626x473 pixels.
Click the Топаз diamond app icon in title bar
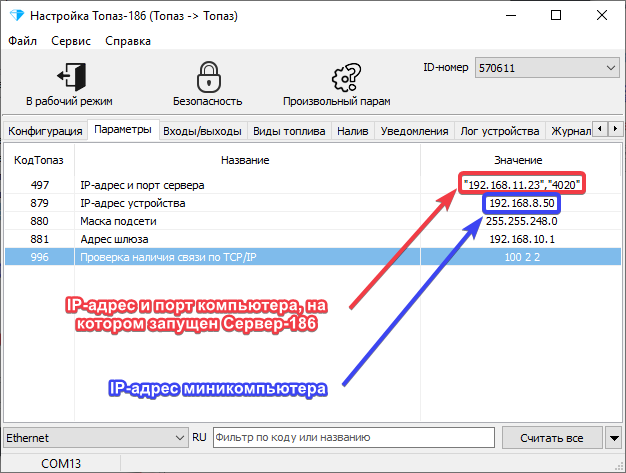click(x=17, y=16)
